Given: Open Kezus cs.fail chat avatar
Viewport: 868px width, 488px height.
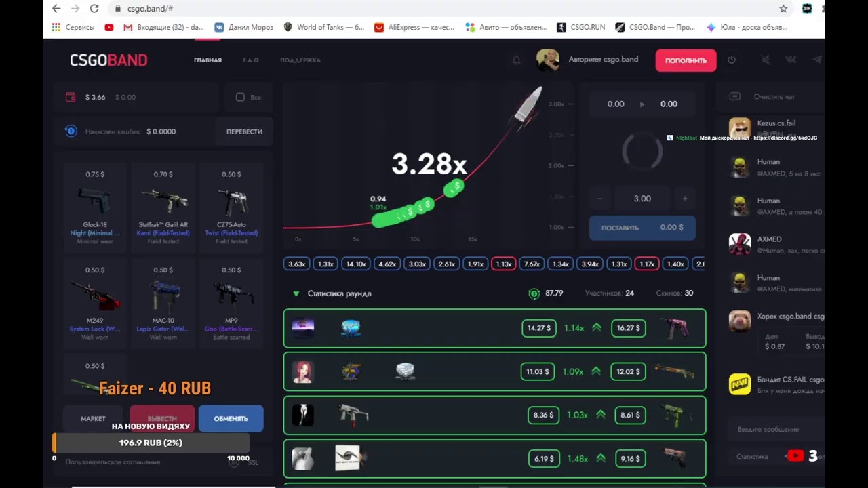Looking at the screenshot, I should 740,127.
